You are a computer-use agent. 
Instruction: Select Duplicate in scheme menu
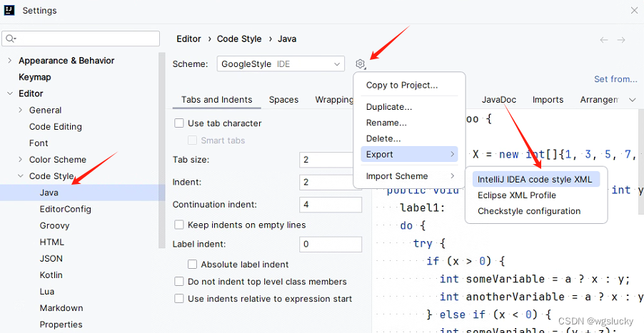410,107
